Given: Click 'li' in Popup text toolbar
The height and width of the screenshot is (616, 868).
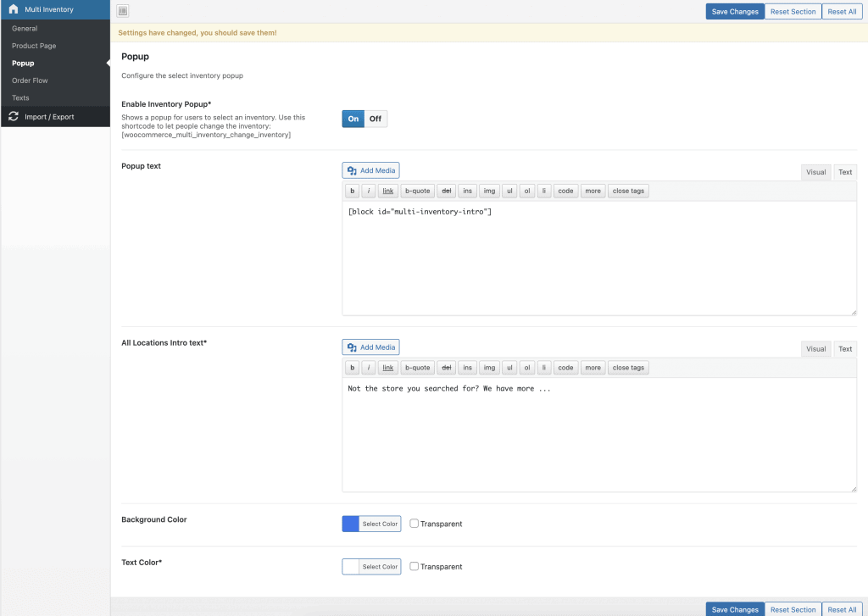Looking at the screenshot, I should pyautogui.click(x=543, y=191).
